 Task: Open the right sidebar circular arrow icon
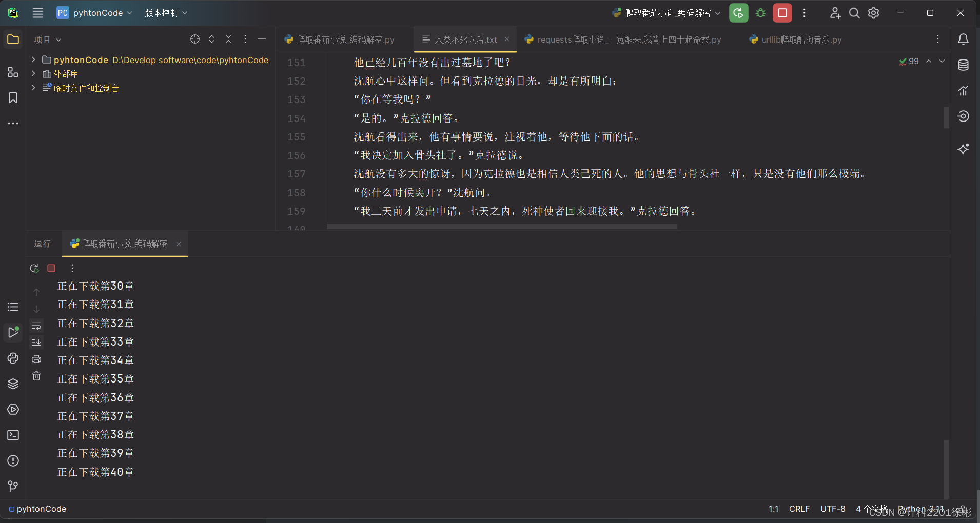tap(964, 116)
